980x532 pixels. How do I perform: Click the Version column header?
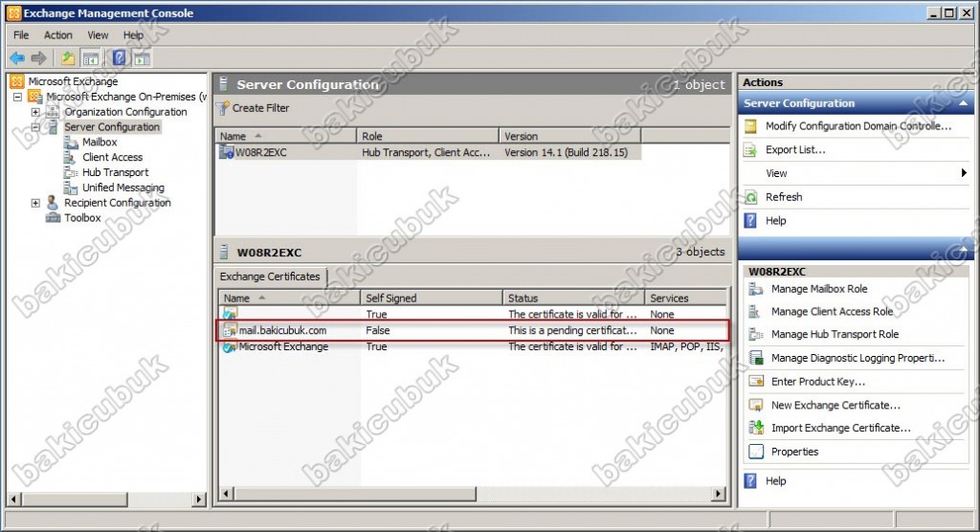570,136
